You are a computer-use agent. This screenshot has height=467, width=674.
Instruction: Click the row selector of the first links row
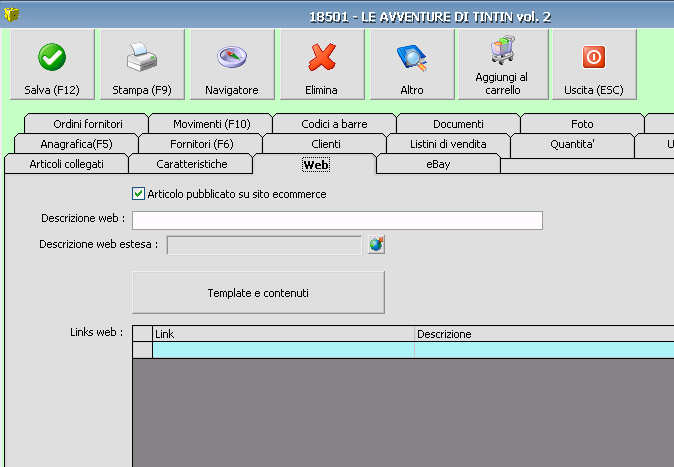click(143, 350)
